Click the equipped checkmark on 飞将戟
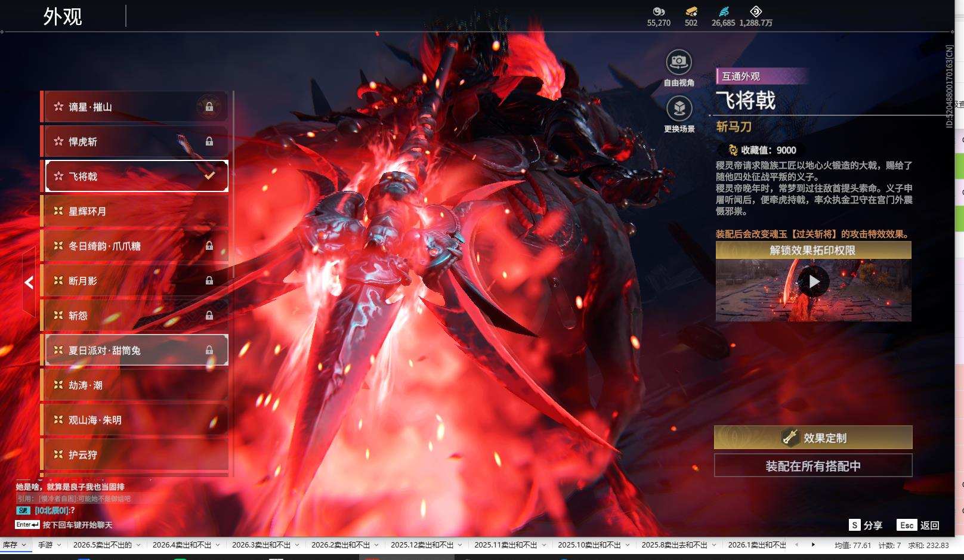The width and height of the screenshot is (964, 560). pyautogui.click(x=209, y=176)
